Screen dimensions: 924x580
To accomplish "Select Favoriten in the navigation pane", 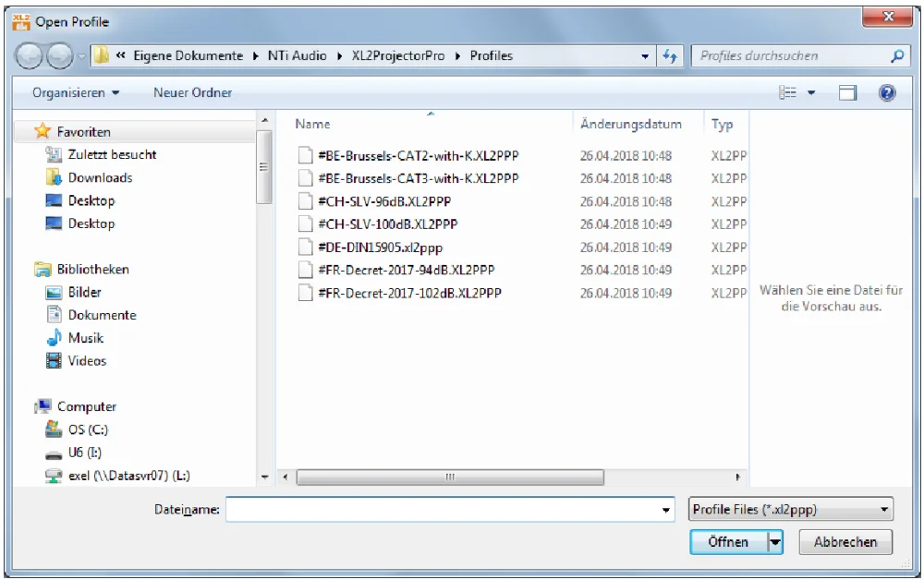I will (x=84, y=131).
